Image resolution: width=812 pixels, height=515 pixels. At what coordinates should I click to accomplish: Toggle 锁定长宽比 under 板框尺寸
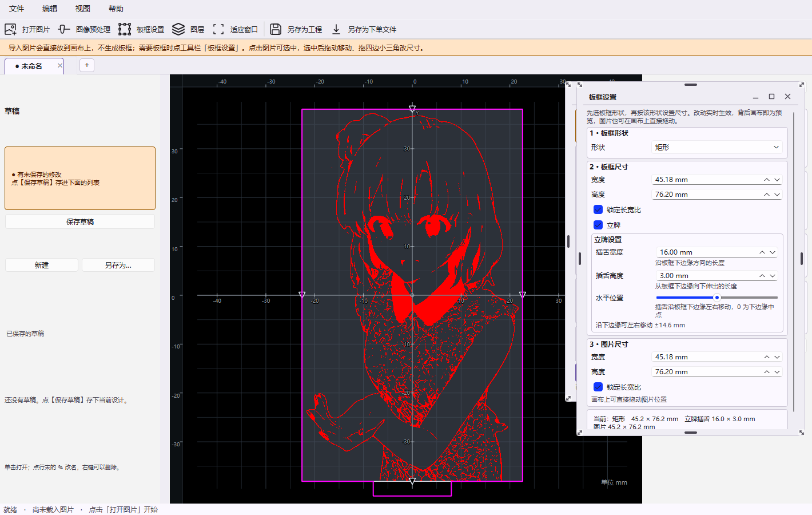[x=598, y=210]
